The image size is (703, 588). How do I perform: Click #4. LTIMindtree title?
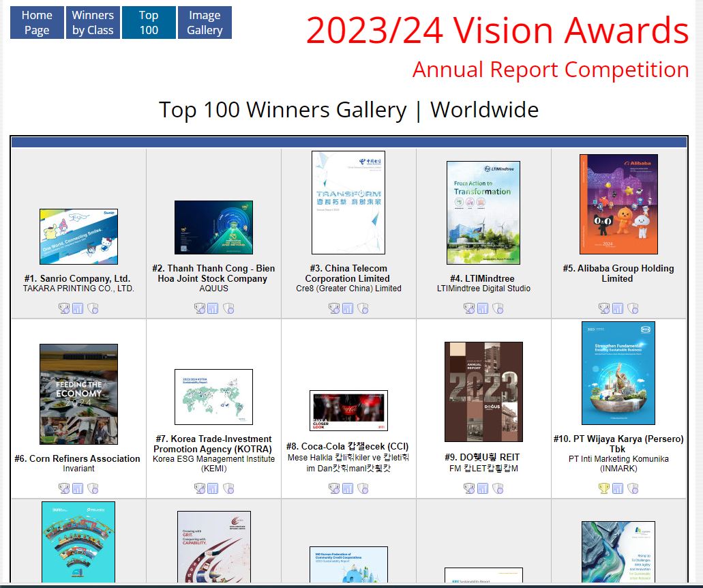482,278
